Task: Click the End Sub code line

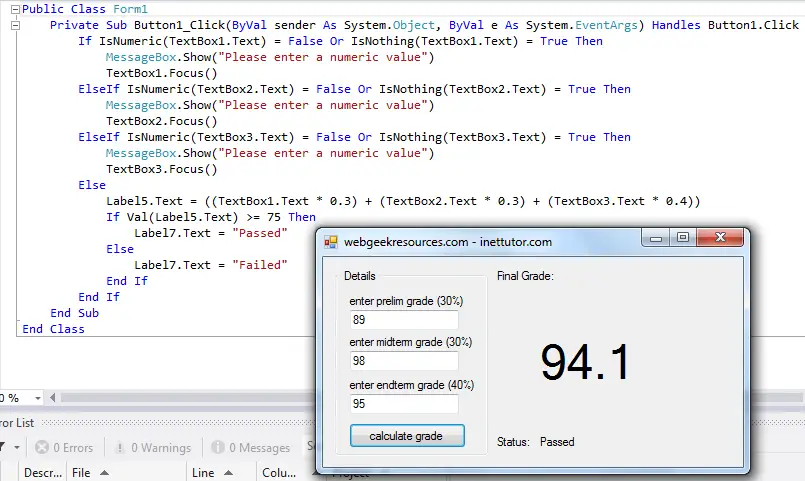Action: (74, 313)
